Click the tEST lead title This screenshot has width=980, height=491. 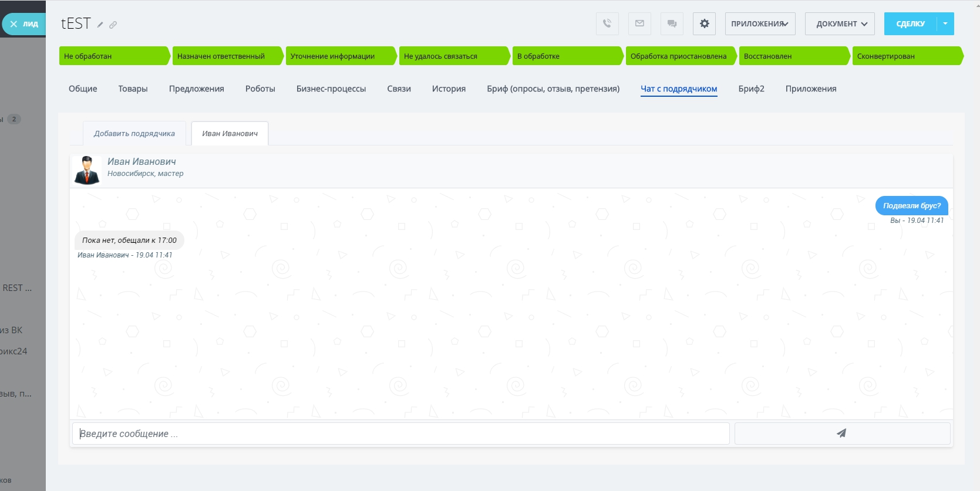pyautogui.click(x=76, y=23)
